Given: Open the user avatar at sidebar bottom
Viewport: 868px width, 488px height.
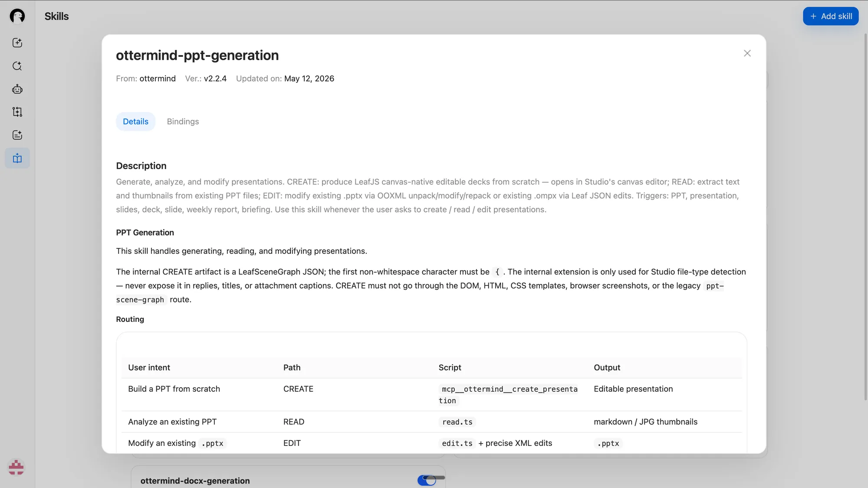Looking at the screenshot, I should (16, 467).
